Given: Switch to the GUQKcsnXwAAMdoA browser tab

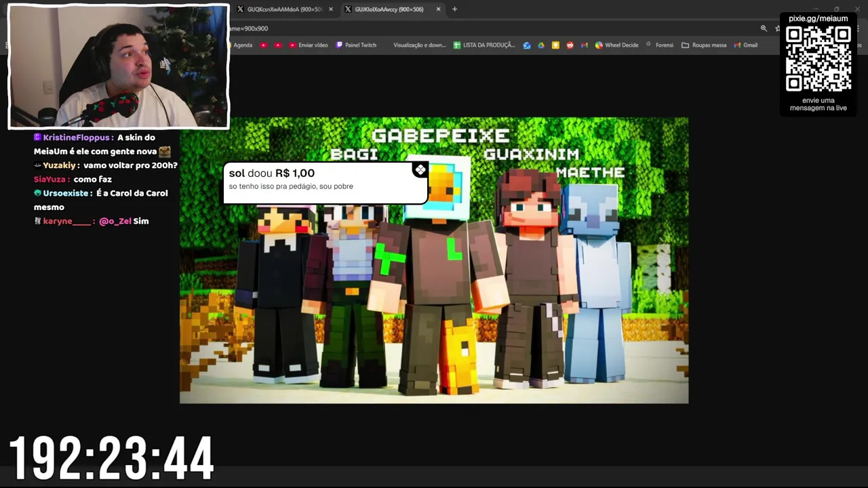Looking at the screenshot, I should click(x=283, y=9).
